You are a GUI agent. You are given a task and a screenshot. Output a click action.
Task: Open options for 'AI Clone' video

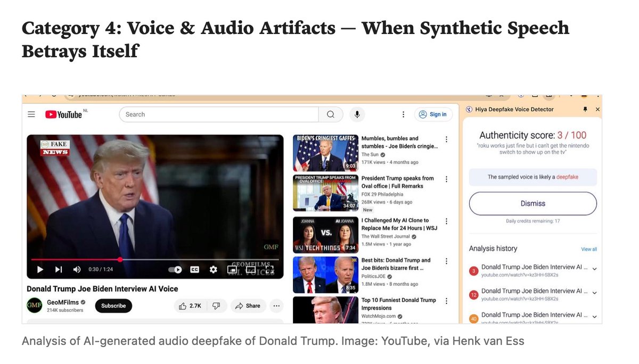pyautogui.click(x=446, y=221)
